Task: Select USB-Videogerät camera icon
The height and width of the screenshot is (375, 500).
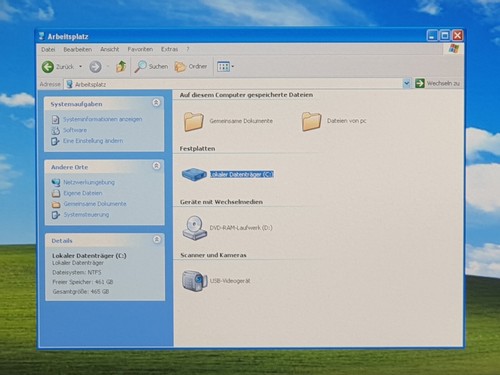Action: [x=194, y=281]
